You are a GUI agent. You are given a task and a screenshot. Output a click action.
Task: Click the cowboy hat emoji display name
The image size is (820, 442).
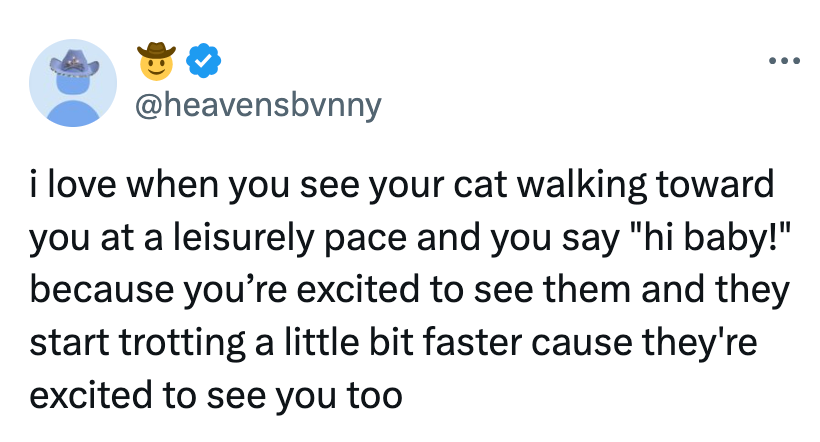tap(157, 62)
